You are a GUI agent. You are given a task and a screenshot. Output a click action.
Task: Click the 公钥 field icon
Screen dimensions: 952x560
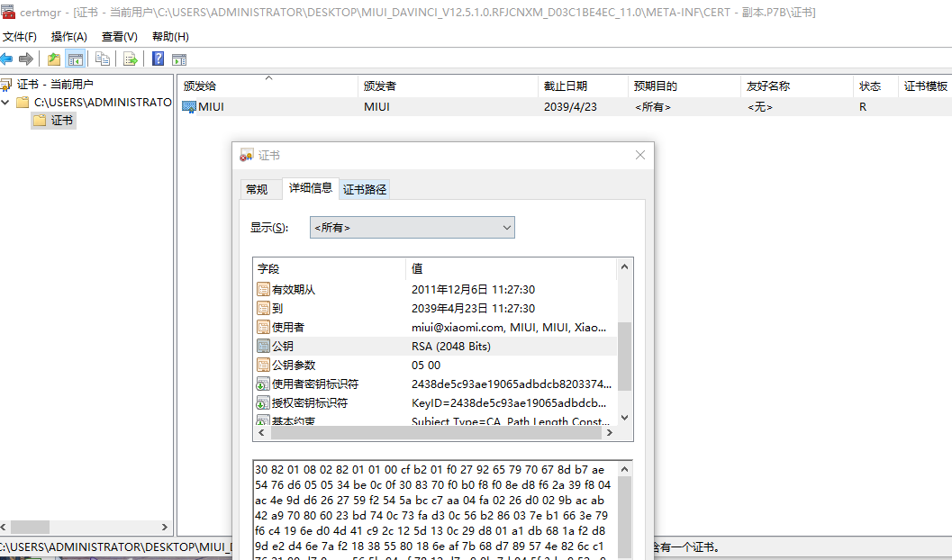(x=263, y=346)
